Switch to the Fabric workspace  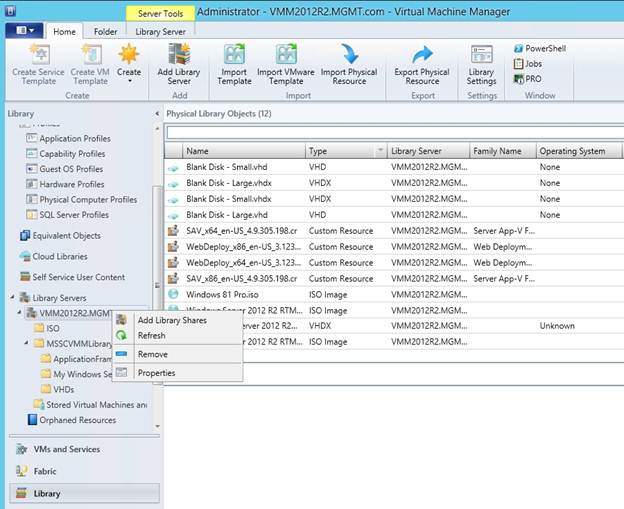click(x=45, y=471)
